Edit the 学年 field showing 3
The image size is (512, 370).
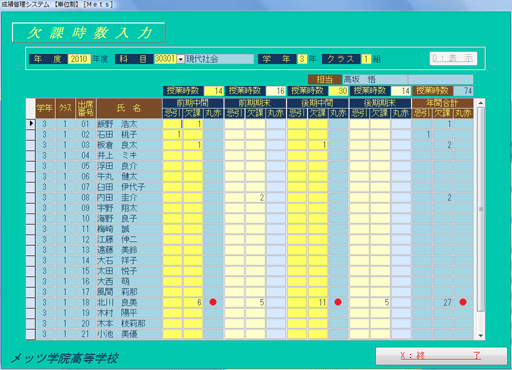[302, 59]
